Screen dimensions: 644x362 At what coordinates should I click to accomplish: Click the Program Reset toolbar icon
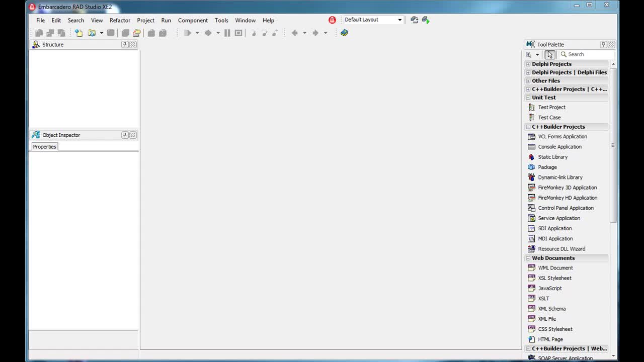(x=238, y=33)
